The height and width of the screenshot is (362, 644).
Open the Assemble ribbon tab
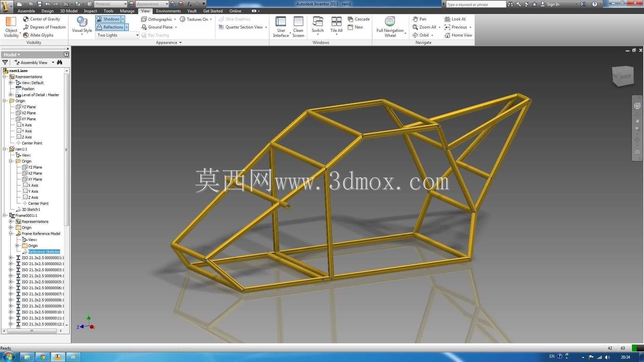click(x=26, y=11)
